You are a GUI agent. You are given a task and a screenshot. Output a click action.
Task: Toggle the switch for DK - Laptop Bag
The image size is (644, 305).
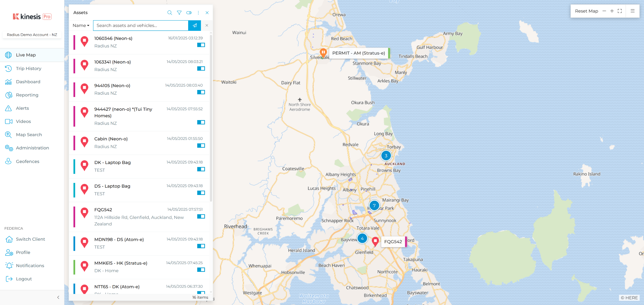(x=201, y=169)
